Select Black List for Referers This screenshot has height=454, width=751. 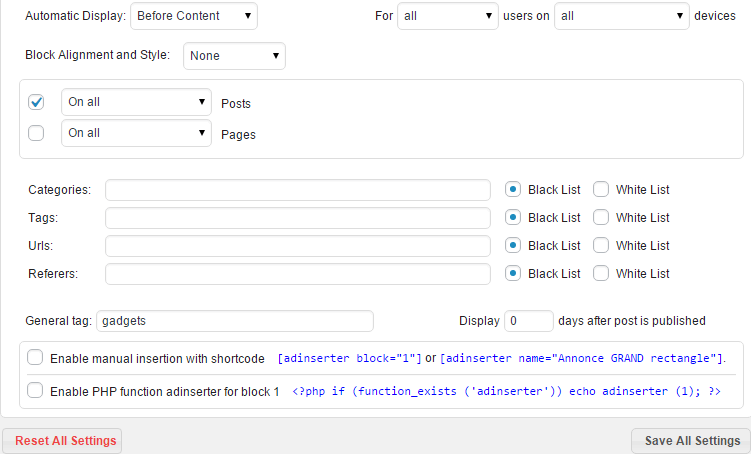click(513, 273)
